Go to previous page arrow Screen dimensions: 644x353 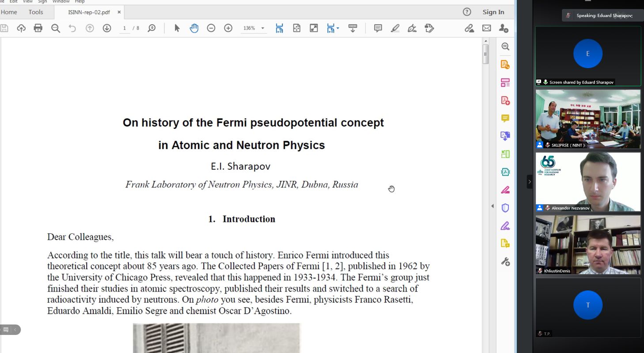coord(90,28)
